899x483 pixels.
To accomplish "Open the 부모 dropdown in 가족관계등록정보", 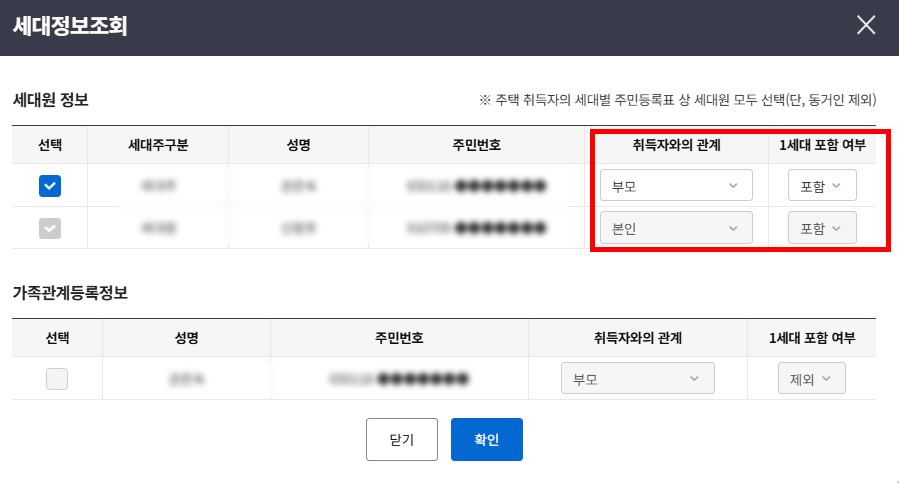I will coord(637,379).
